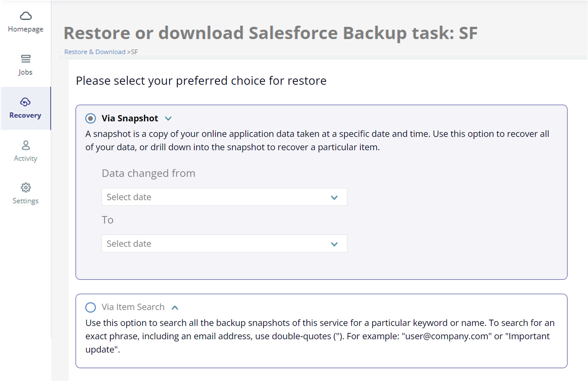The image size is (588, 381).
Task: Click the Activity label in sidebar
Action: pyautogui.click(x=25, y=158)
